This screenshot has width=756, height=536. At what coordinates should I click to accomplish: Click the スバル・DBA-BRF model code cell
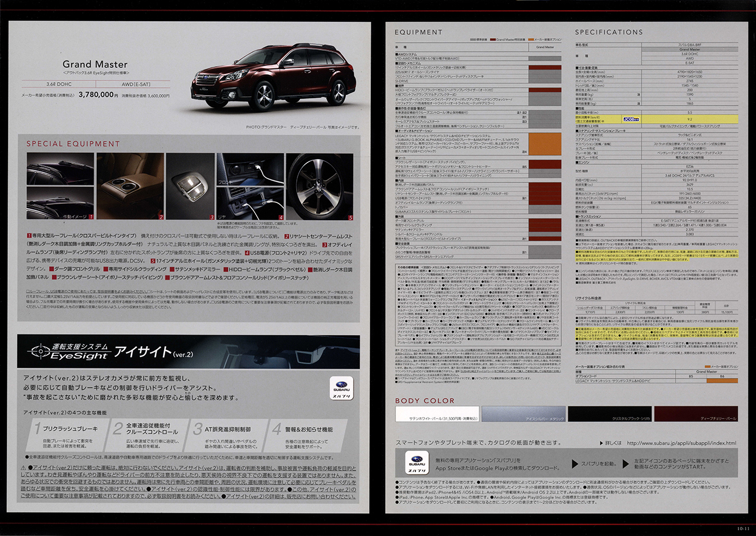(690, 44)
